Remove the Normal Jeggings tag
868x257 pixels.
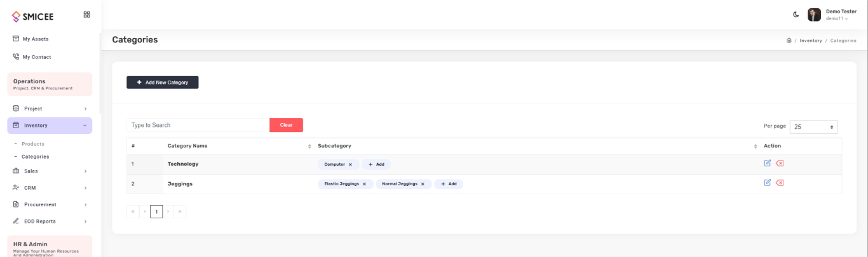pyautogui.click(x=423, y=184)
